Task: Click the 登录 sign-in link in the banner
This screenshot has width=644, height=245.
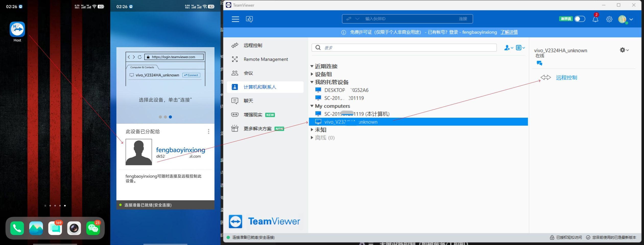Action: click(454, 32)
